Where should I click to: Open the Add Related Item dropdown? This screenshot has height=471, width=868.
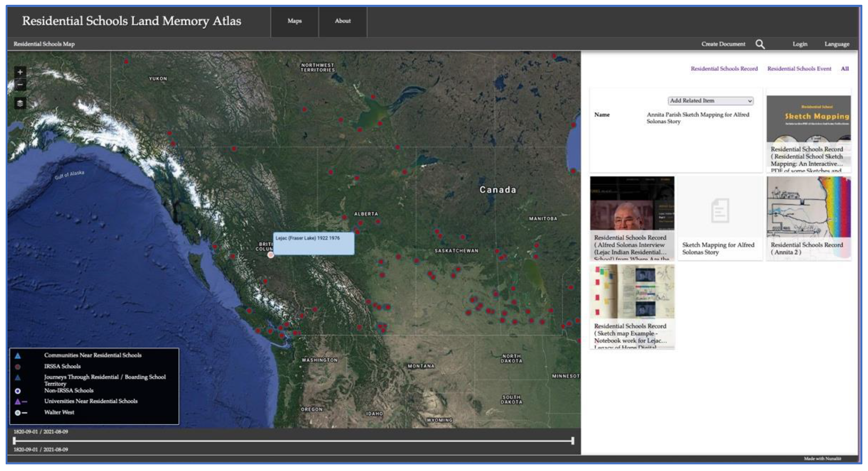(710, 101)
